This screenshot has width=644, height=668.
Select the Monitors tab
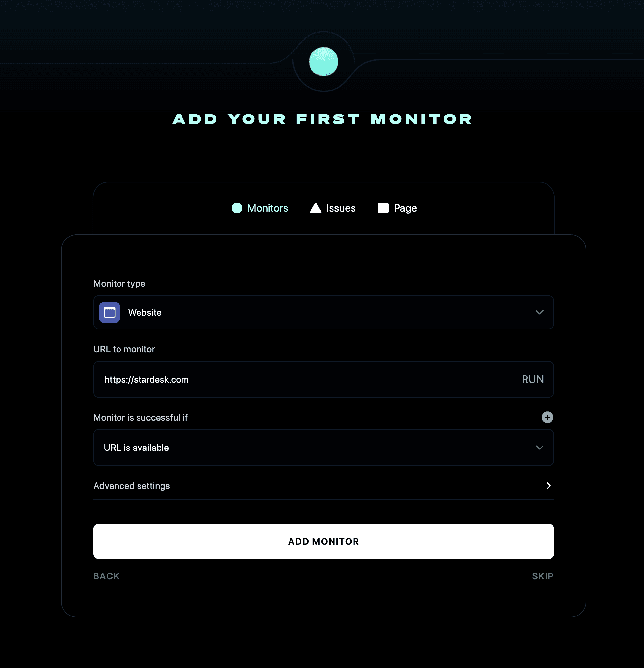260,208
